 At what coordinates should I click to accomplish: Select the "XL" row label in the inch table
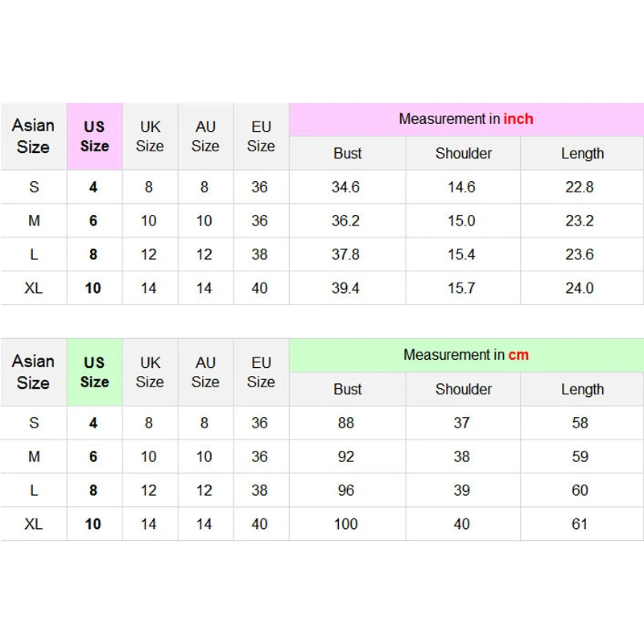point(33,288)
